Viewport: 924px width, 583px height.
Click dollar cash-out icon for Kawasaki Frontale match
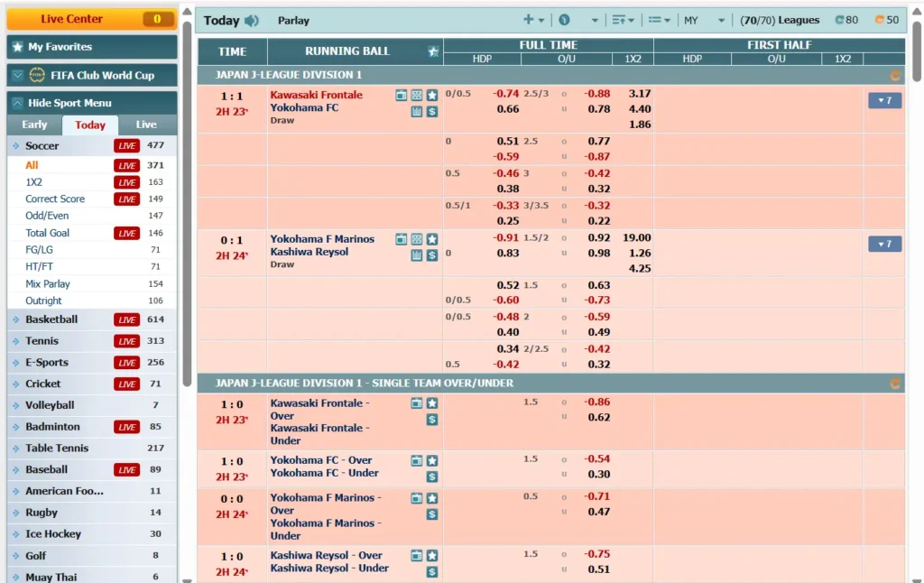click(x=432, y=111)
